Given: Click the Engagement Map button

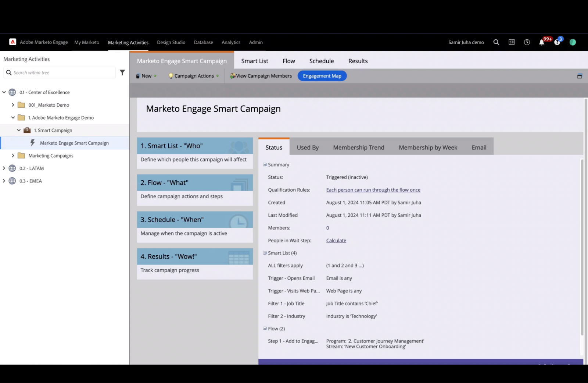Looking at the screenshot, I should tap(322, 76).
